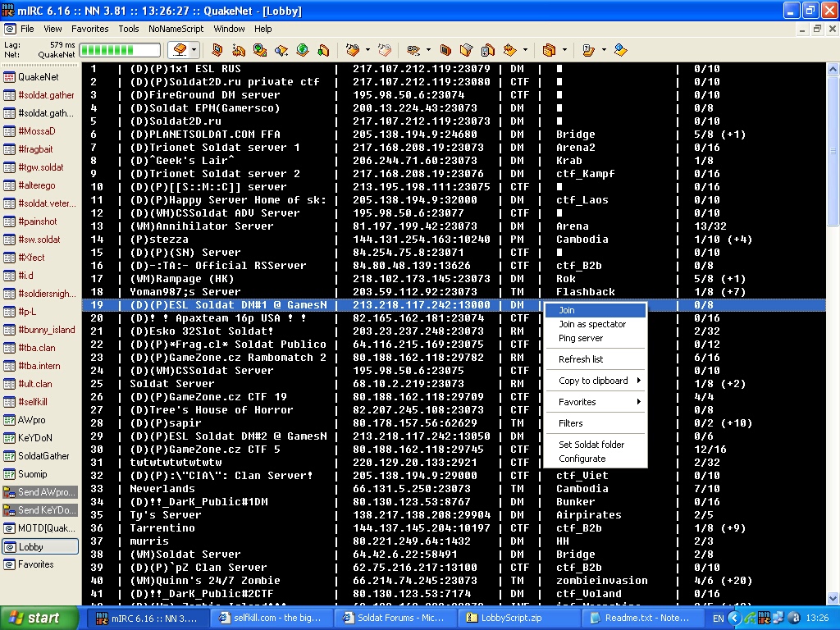Select the "Neverlands" server row
Viewport: 840px width, 630px height.
click(x=454, y=489)
